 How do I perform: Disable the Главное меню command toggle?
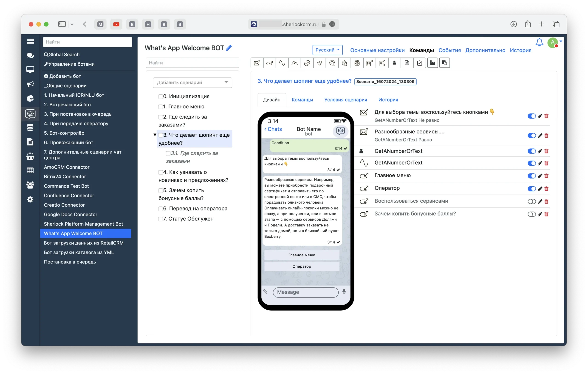click(x=531, y=176)
